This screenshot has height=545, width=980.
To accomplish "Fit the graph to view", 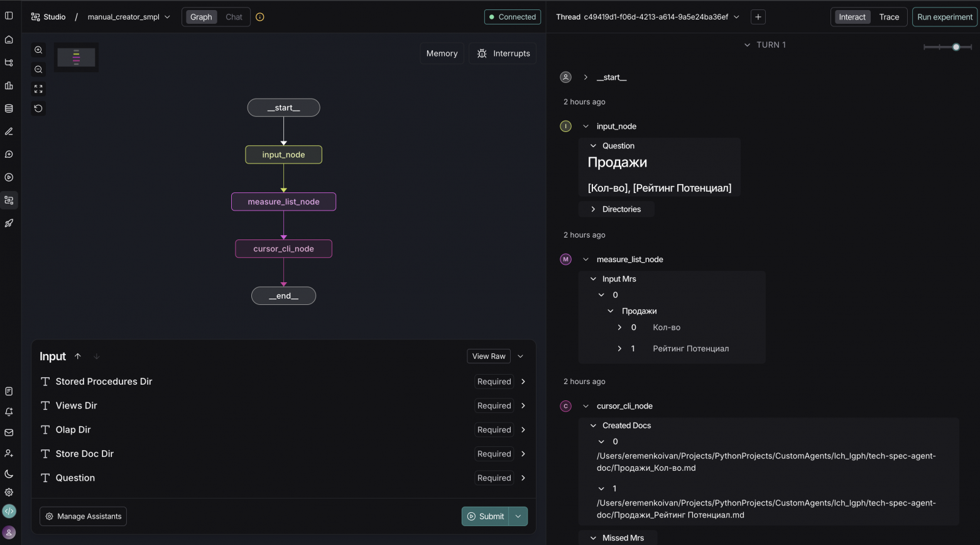I will pyautogui.click(x=38, y=89).
